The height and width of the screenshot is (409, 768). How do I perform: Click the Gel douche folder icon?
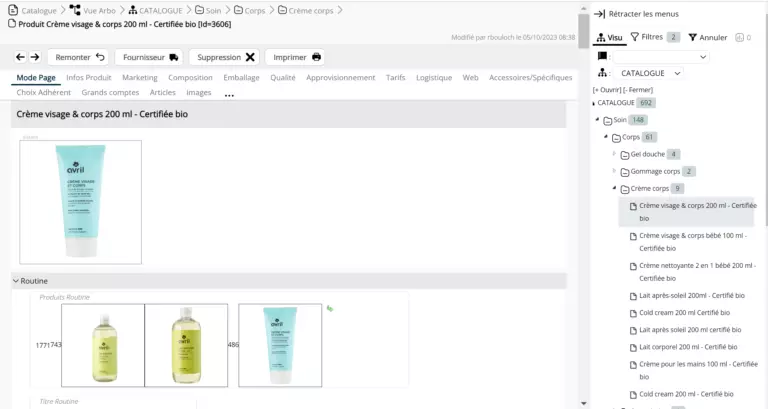tap(624, 155)
